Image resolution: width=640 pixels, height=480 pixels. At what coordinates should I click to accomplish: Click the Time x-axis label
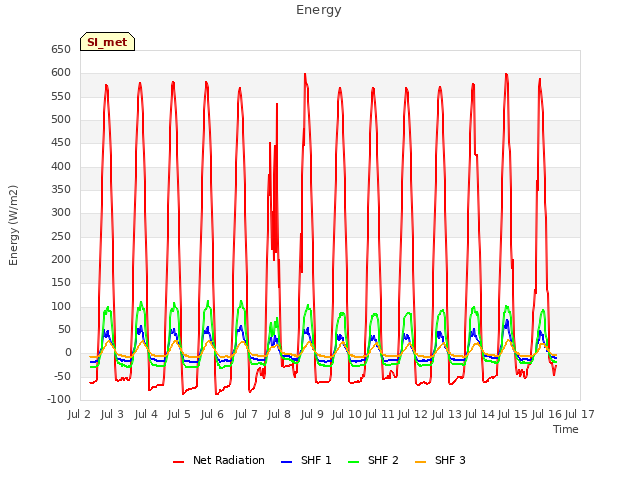pos(566,429)
